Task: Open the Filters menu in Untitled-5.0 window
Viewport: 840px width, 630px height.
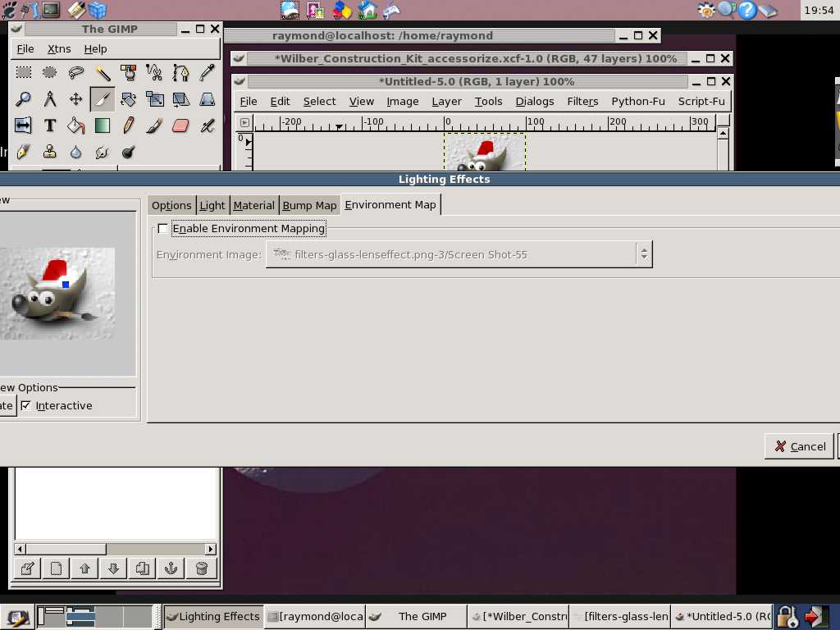Action: pos(583,101)
